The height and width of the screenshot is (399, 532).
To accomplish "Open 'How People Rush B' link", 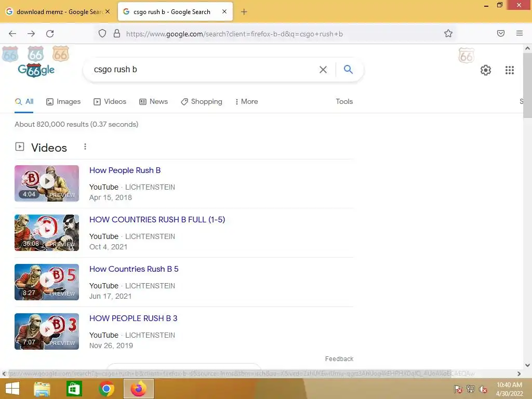I will 125,170.
